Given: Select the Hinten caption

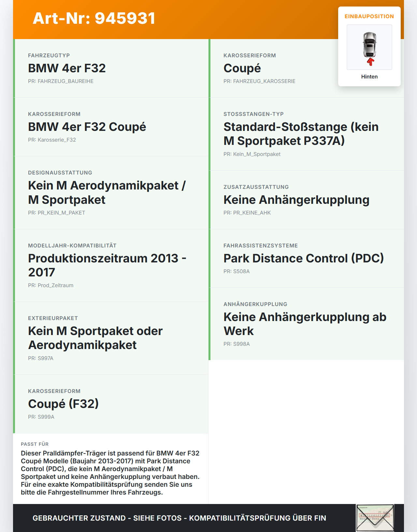Looking at the screenshot, I should point(369,77).
